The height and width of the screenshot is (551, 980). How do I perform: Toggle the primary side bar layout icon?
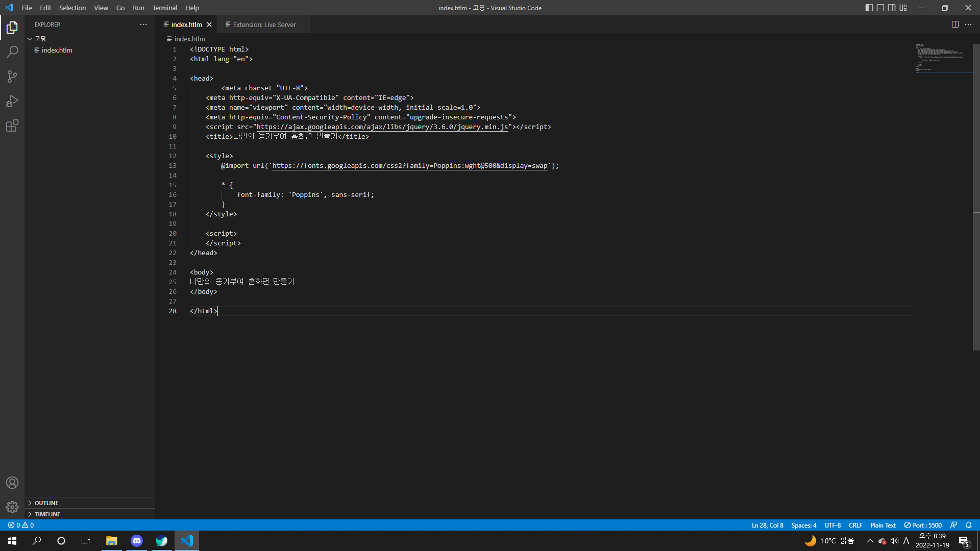pos(869,8)
